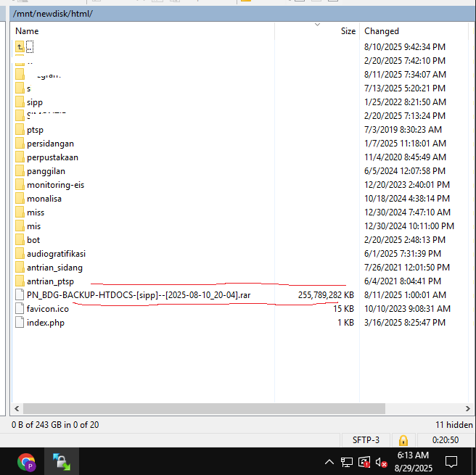Image resolution: width=476 pixels, height=475 pixels.
Task: Click the horizontal scrollbar left arrow
Action: pyautogui.click(x=17, y=408)
